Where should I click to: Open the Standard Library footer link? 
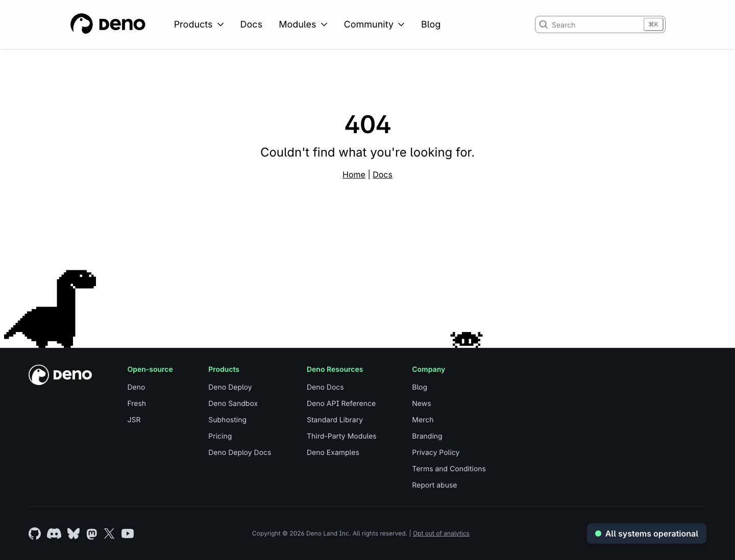335,420
